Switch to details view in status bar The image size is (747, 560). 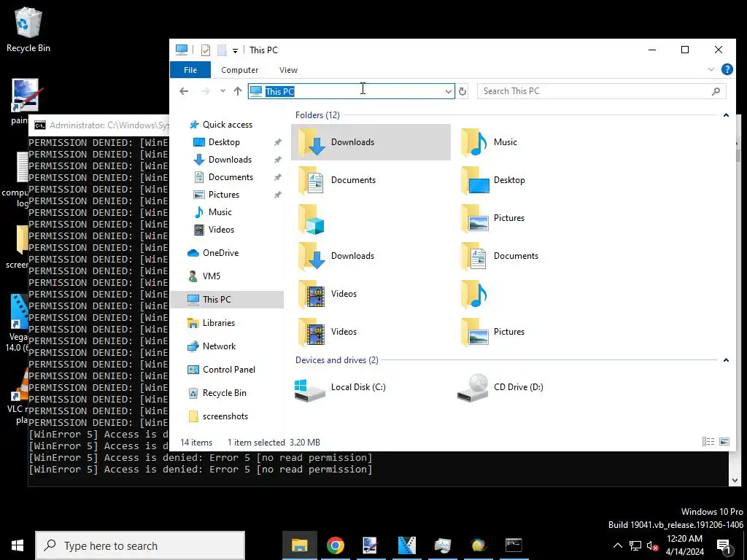pos(708,442)
